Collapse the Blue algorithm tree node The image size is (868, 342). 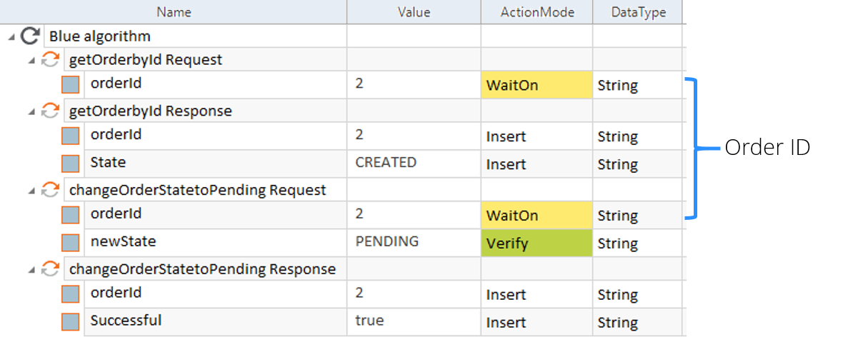11,36
